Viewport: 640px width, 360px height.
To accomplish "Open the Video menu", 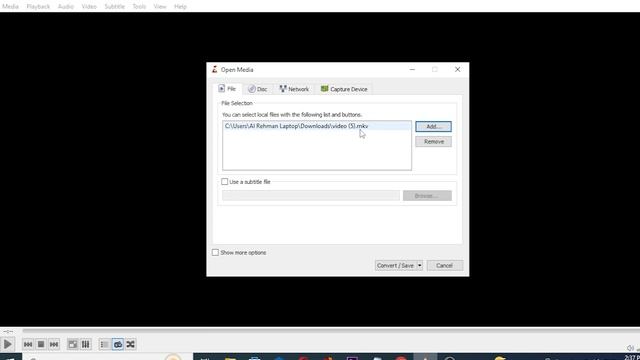I will (89, 7).
